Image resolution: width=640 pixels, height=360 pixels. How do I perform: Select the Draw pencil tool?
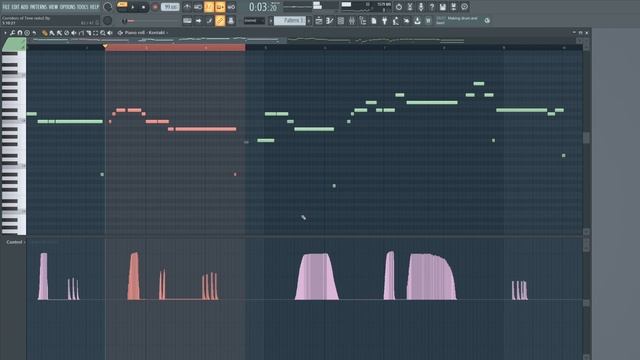[x=44, y=33]
